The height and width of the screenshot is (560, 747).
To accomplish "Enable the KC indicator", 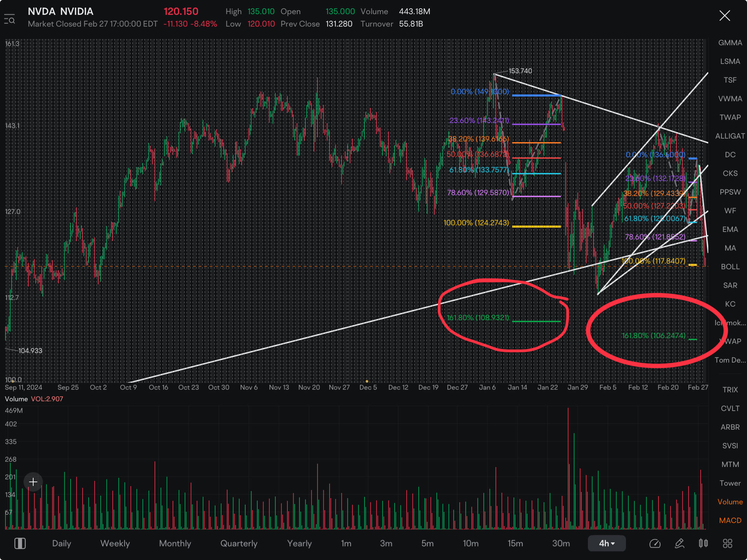I will (730, 304).
